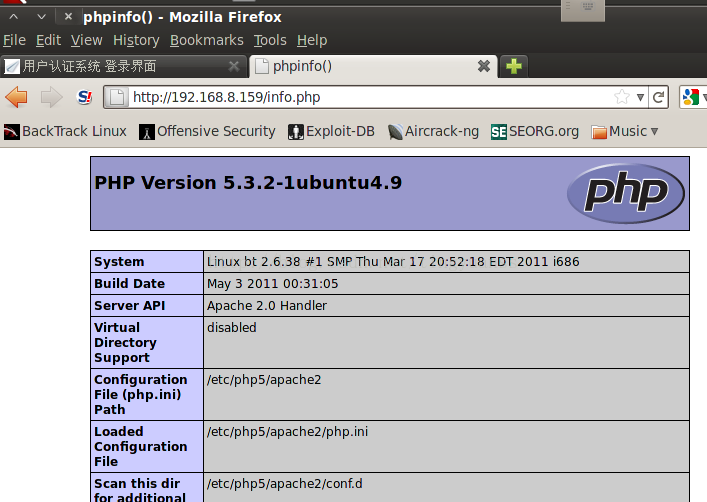The image size is (707, 502).
Task: Click the page icon in the URL bar
Action: coord(117,97)
